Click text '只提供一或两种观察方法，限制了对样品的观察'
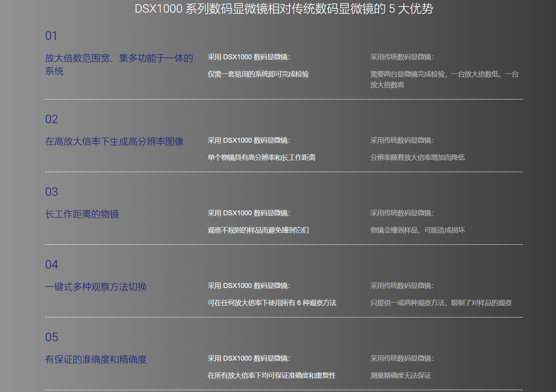 [441, 303]
